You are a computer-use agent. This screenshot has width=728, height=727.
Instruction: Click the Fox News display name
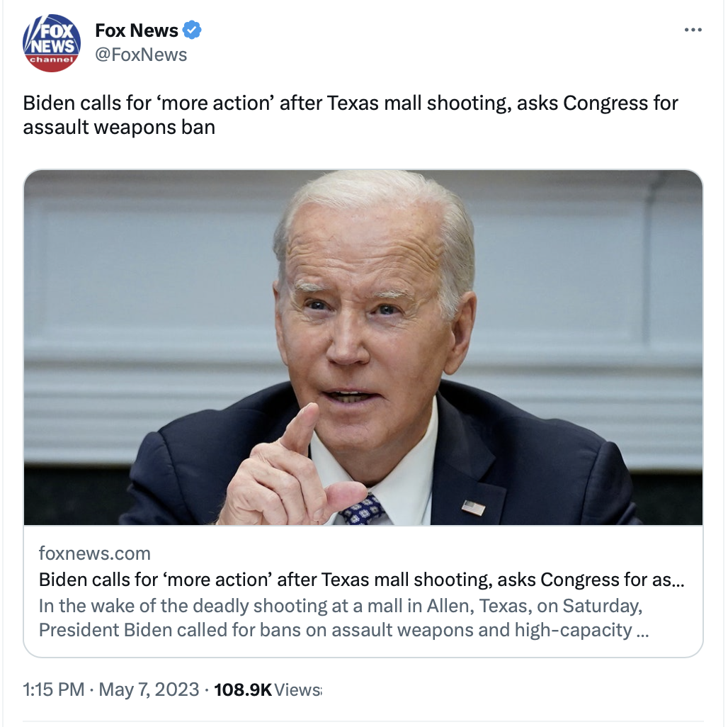pyautogui.click(x=137, y=30)
